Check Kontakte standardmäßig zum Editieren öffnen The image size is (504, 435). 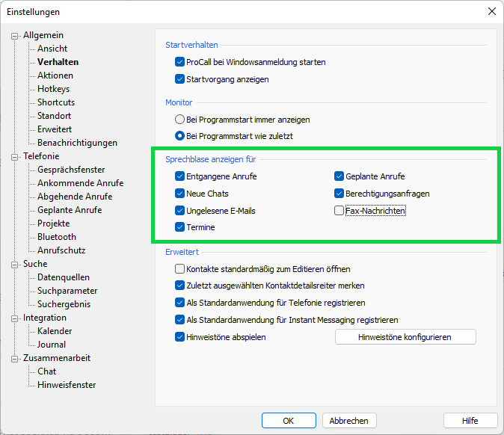(x=179, y=269)
